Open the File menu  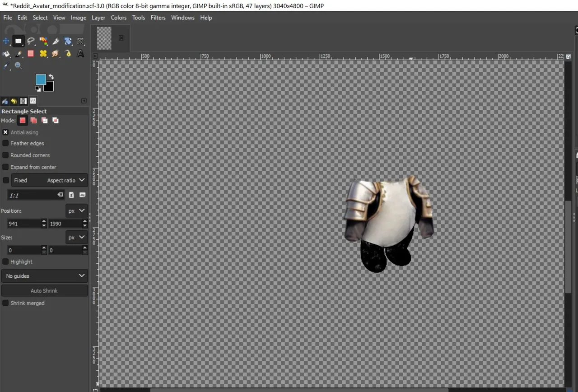click(8, 18)
